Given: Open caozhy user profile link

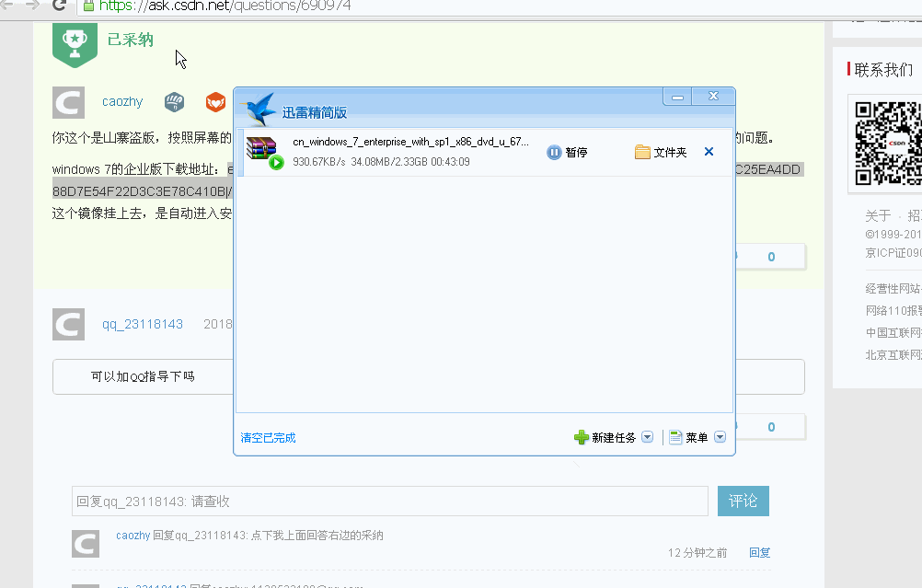Looking at the screenshot, I should 122,102.
